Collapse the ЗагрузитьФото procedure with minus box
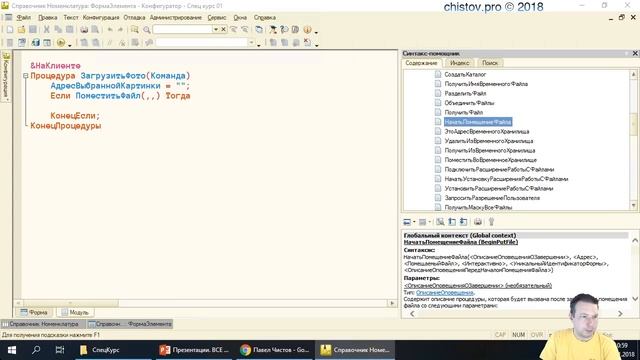 pyautogui.click(x=25, y=76)
